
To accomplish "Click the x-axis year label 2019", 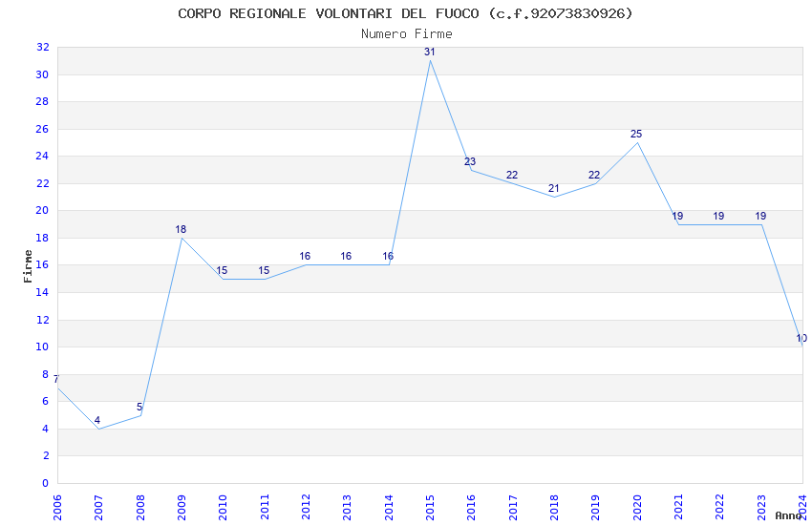I will pyautogui.click(x=596, y=508).
